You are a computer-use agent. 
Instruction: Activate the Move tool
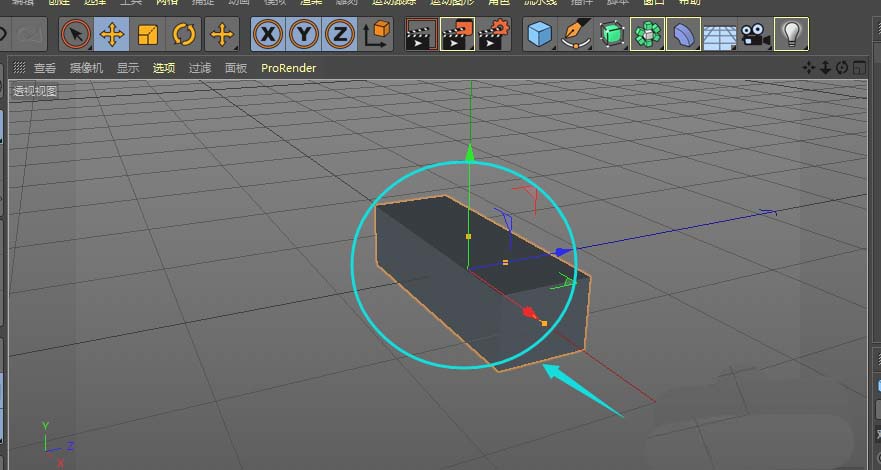click(x=112, y=34)
